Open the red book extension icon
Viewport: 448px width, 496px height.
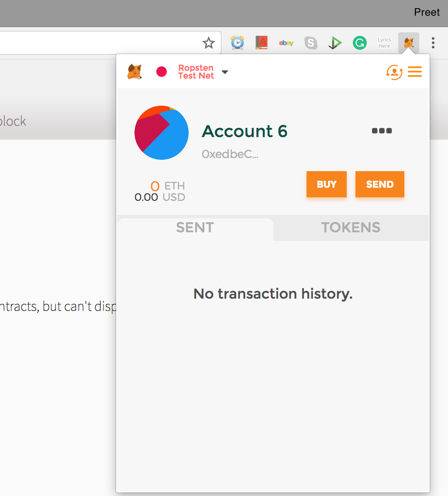[262, 43]
